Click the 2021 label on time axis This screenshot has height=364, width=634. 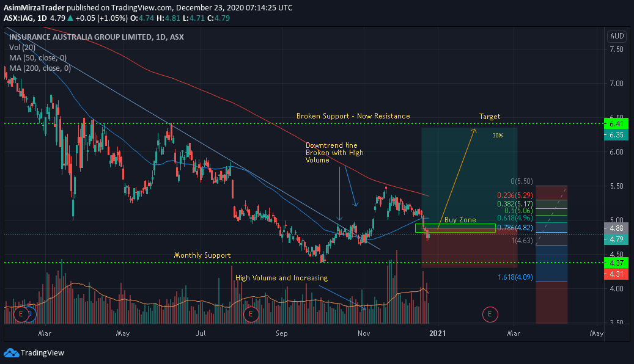tap(438, 333)
